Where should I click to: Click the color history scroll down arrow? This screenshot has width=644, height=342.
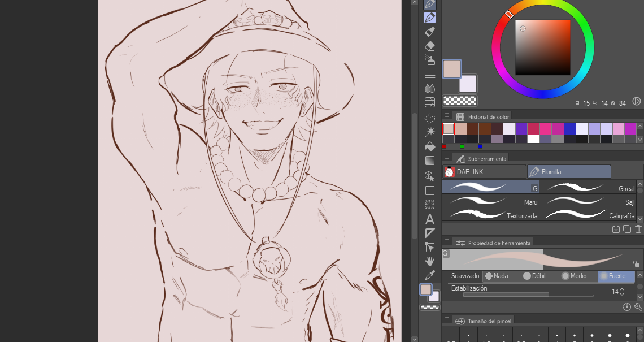click(x=640, y=140)
